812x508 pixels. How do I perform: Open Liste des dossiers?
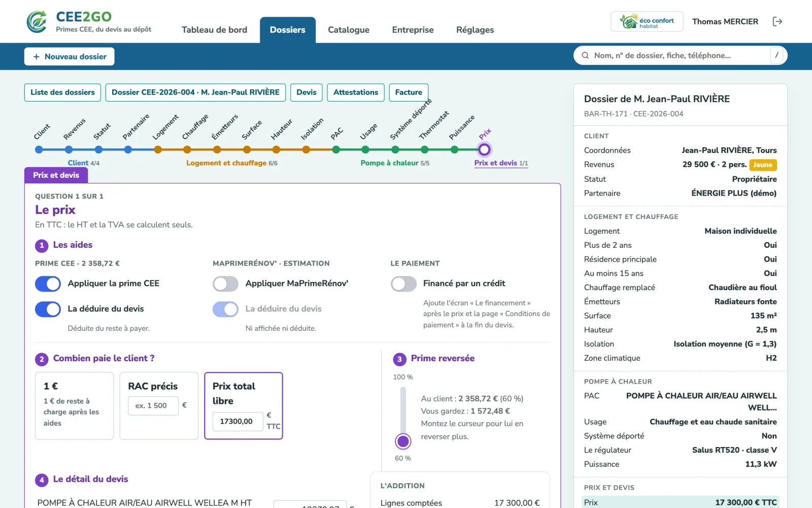pos(62,92)
